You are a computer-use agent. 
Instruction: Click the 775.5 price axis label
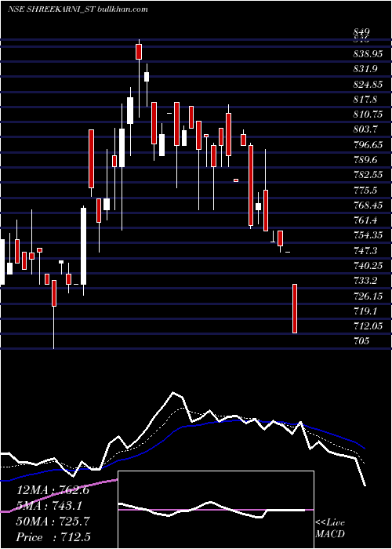365,190
